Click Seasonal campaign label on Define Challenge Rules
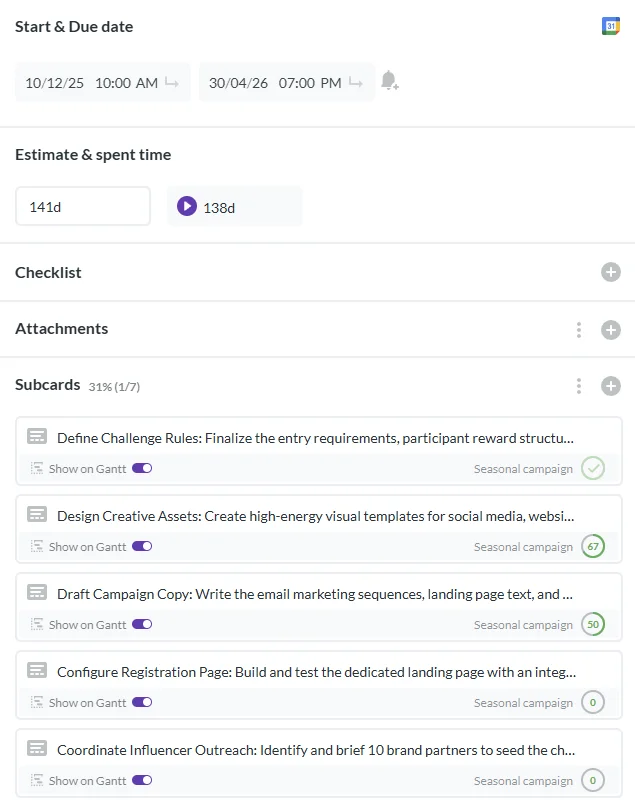Viewport: 635px width, 803px height. coord(523,469)
